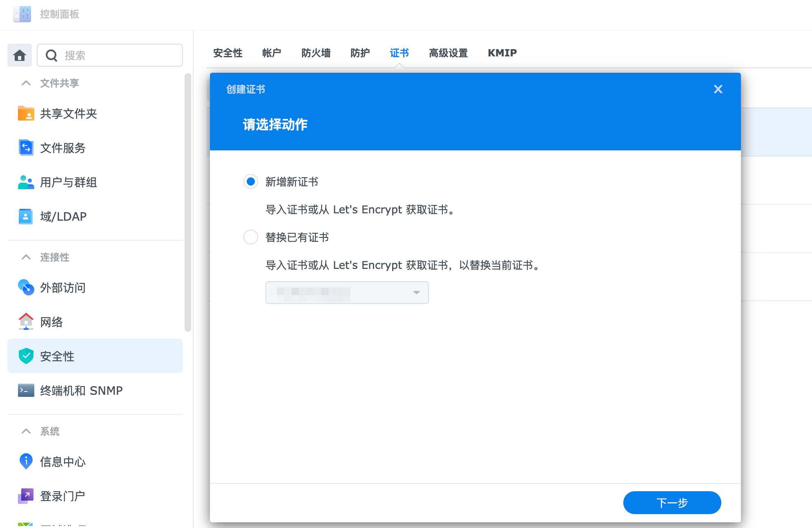Open the 网络 network icon

26,322
